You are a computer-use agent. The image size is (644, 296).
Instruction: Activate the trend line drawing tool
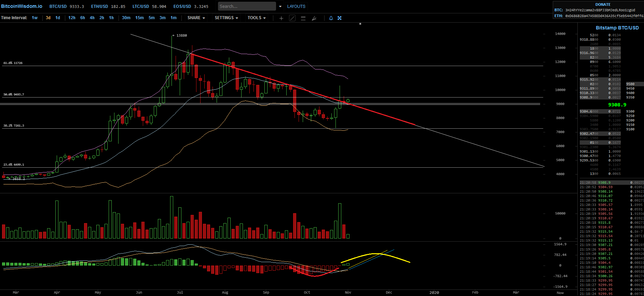(x=292, y=18)
